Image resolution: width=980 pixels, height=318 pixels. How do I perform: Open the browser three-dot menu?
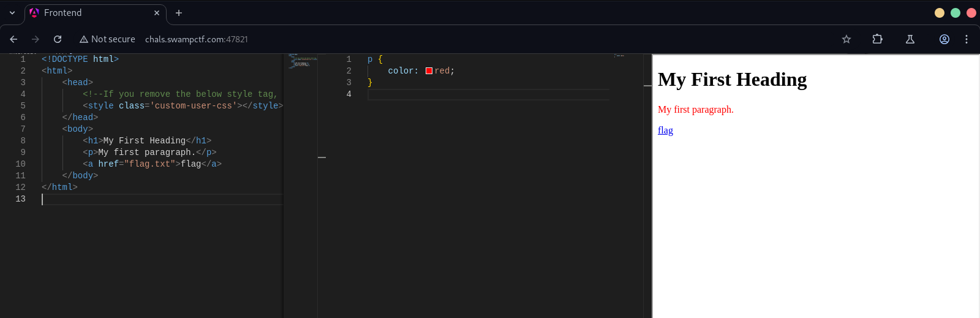[x=967, y=39]
